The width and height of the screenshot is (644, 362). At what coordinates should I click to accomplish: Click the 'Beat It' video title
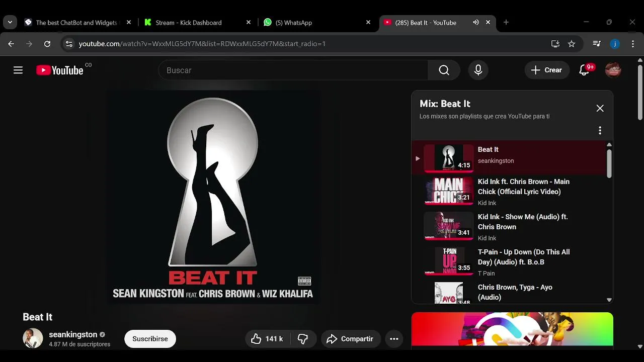click(x=38, y=317)
